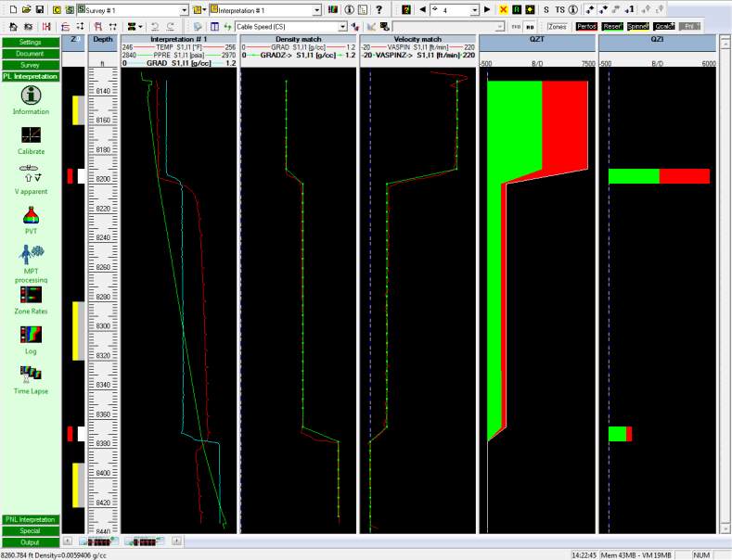The width and height of the screenshot is (732, 560).
Task: Switch to the Survey tab
Action: [30, 65]
